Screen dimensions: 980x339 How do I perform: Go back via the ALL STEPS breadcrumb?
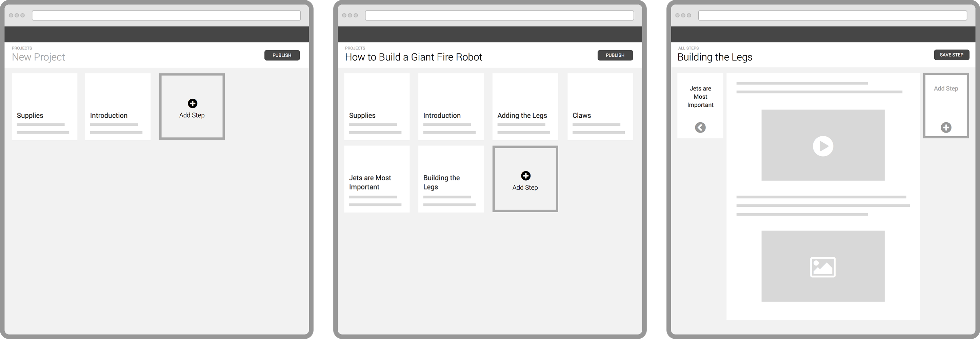(688, 48)
